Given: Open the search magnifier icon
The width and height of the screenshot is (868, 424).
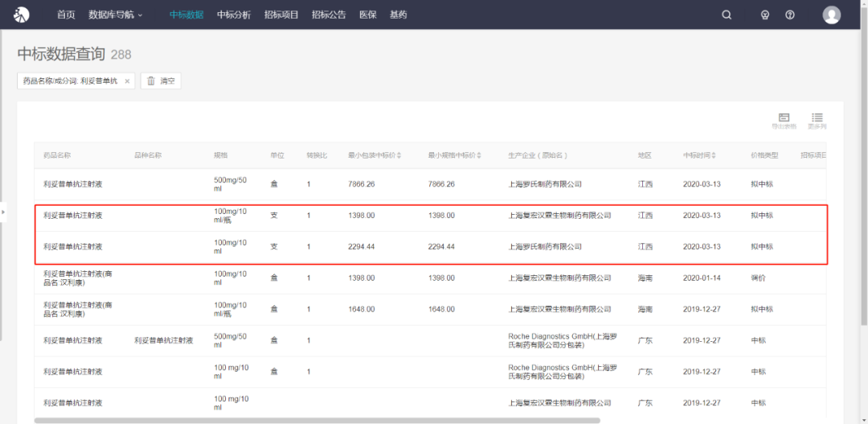Looking at the screenshot, I should [x=727, y=15].
